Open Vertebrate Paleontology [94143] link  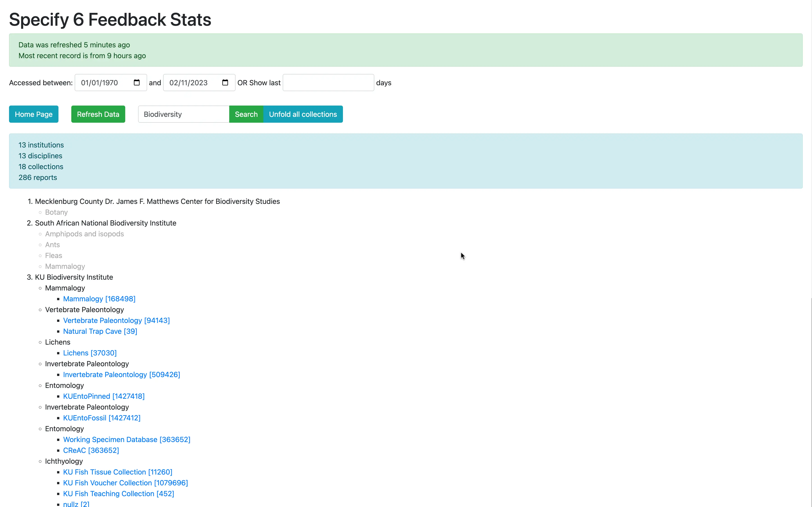tap(116, 320)
